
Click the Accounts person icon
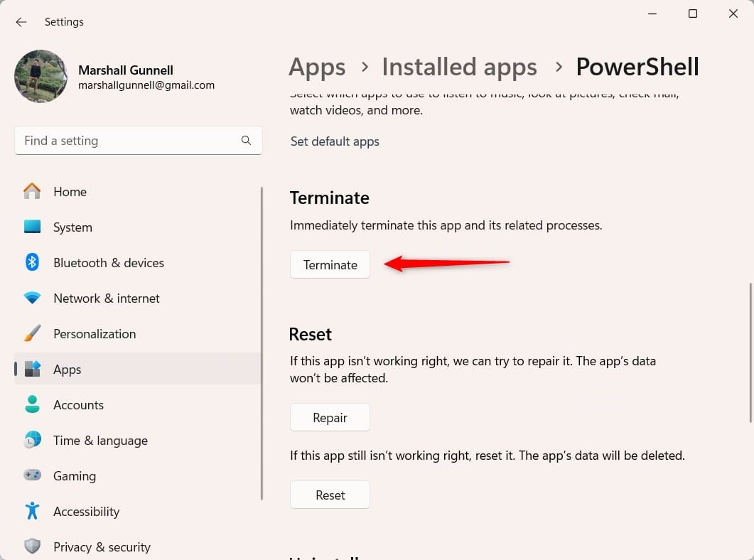pyautogui.click(x=32, y=404)
